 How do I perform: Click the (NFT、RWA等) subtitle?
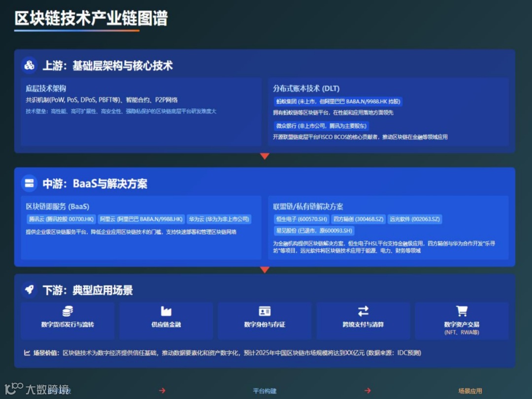click(x=462, y=332)
